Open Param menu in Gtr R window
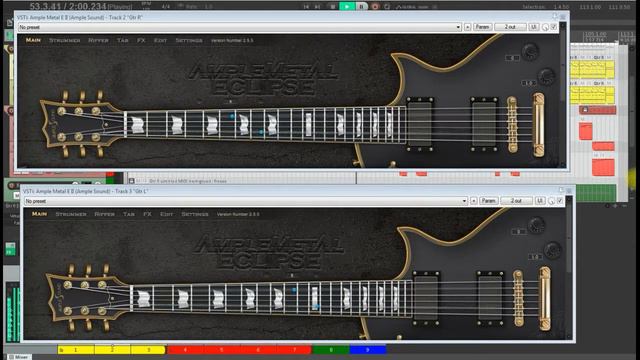 (482, 27)
